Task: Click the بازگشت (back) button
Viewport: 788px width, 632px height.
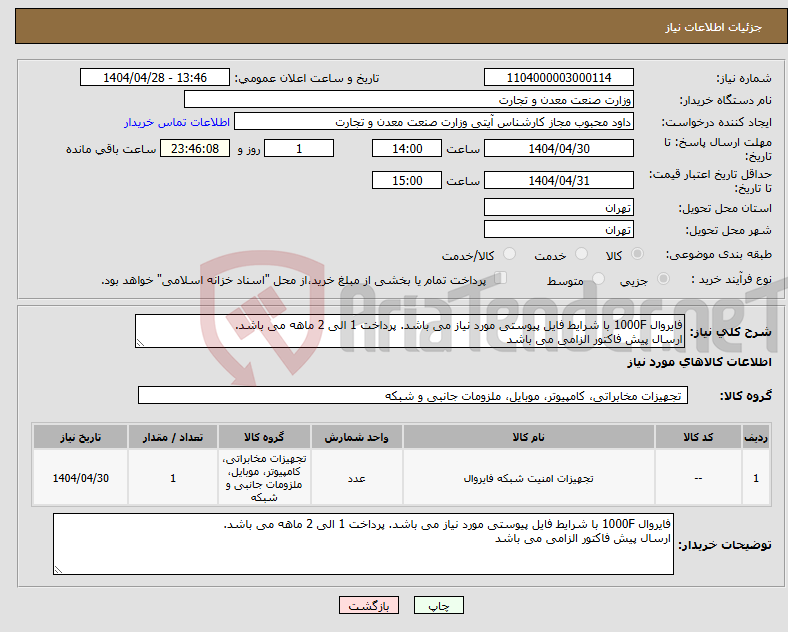Action: point(369,605)
